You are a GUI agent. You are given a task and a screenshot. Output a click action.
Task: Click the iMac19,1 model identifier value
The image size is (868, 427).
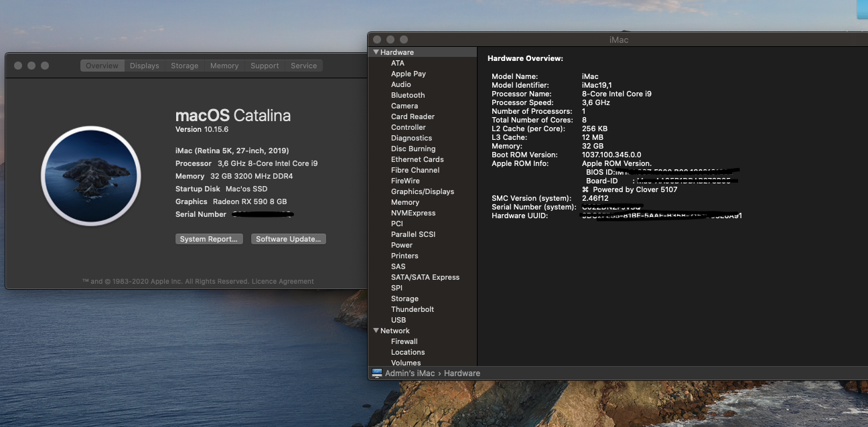click(x=597, y=85)
